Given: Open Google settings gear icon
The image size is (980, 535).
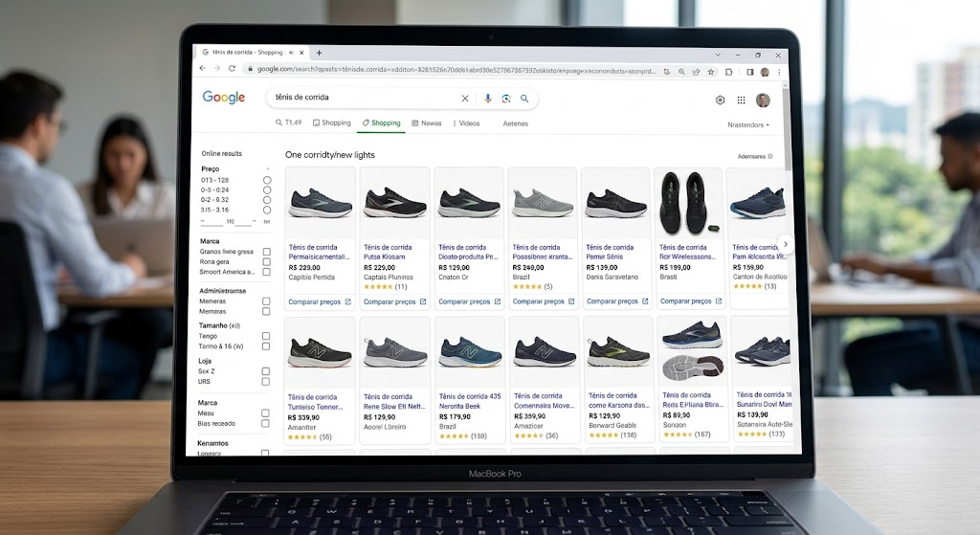Looking at the screenshot, I should pyautogui.click(x=720, y=100).
